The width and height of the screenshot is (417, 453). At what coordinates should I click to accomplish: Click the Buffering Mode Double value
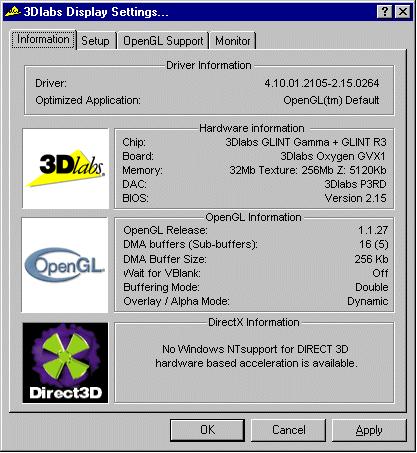(x=372, y=287)
